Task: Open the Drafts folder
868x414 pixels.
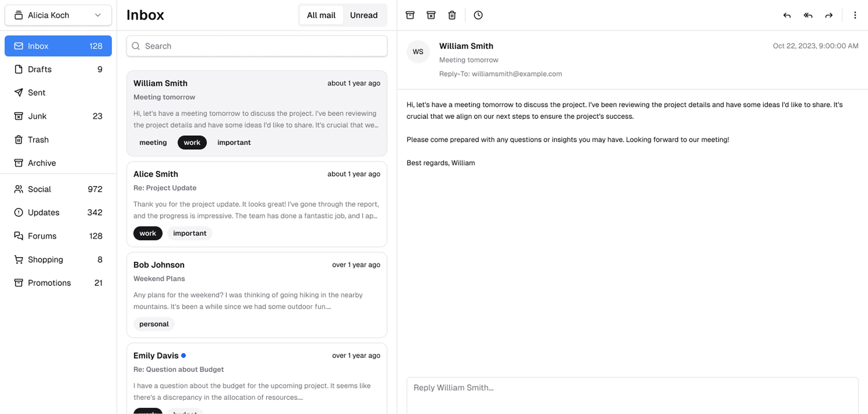Action: pyautogui.click(x=58, y=69)
